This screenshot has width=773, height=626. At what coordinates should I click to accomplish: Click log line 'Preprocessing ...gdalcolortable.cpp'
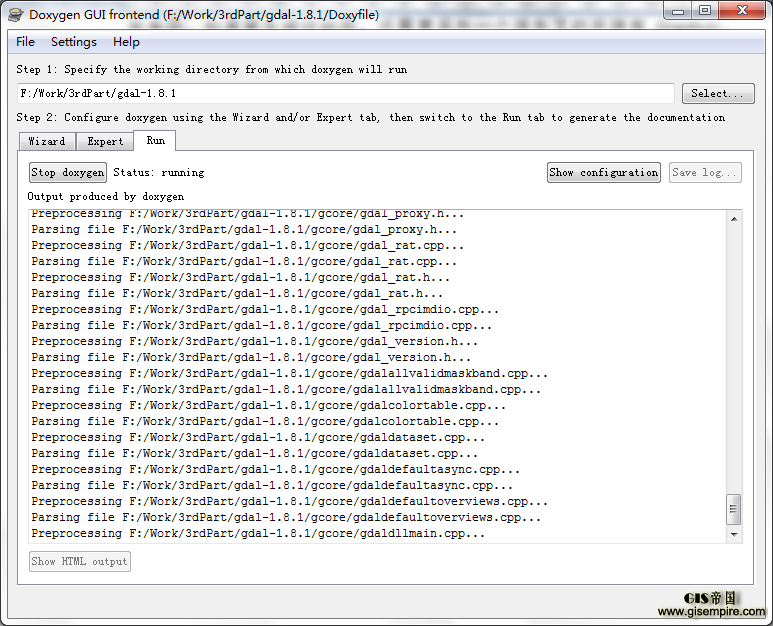(x=268, y=406)
